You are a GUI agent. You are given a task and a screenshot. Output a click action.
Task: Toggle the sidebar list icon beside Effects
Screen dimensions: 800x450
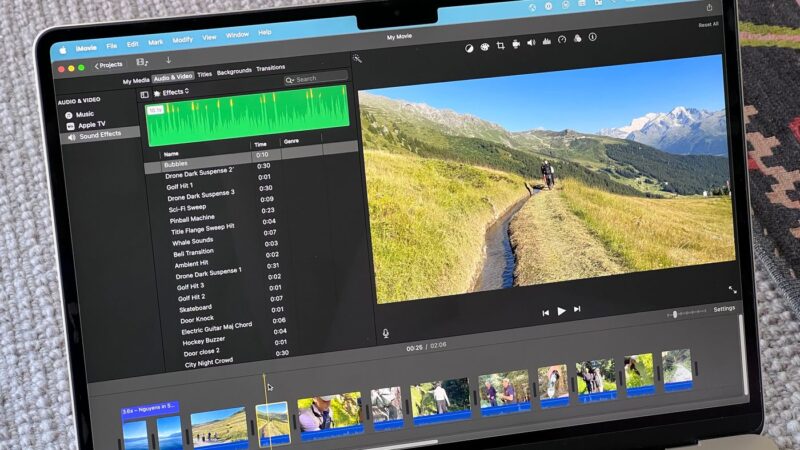point(144,94)
